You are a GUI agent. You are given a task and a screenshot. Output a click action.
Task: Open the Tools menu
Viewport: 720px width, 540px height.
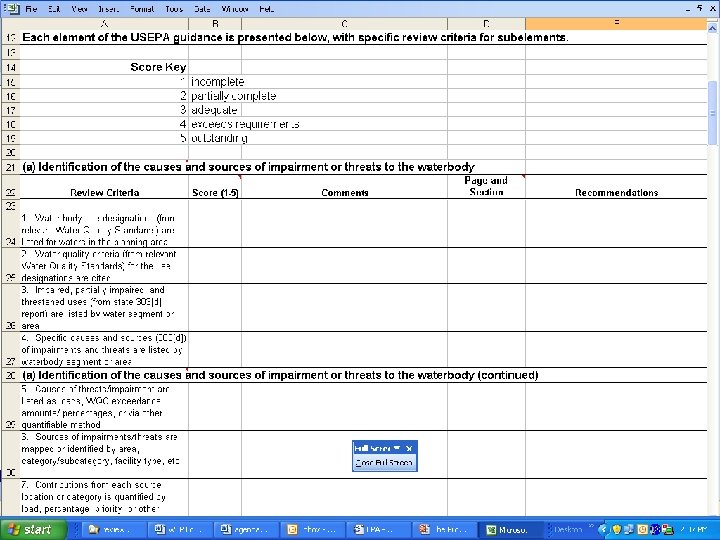point(174,9)
